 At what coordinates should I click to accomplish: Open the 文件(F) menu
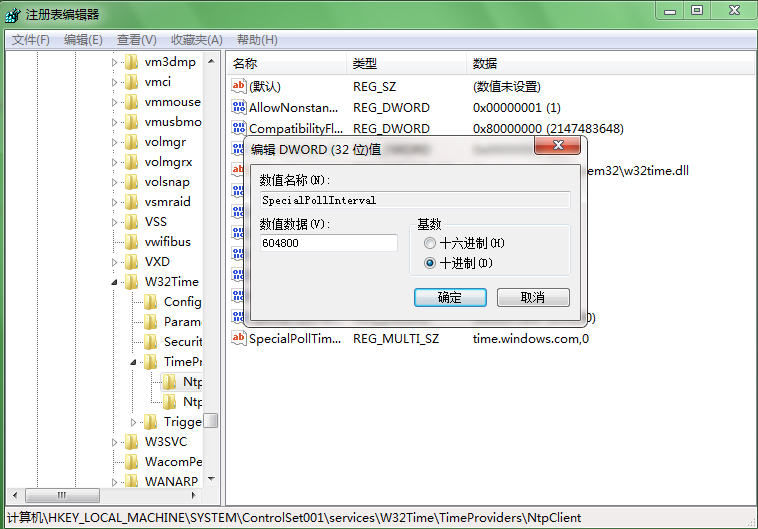click(x=30, y=40)
